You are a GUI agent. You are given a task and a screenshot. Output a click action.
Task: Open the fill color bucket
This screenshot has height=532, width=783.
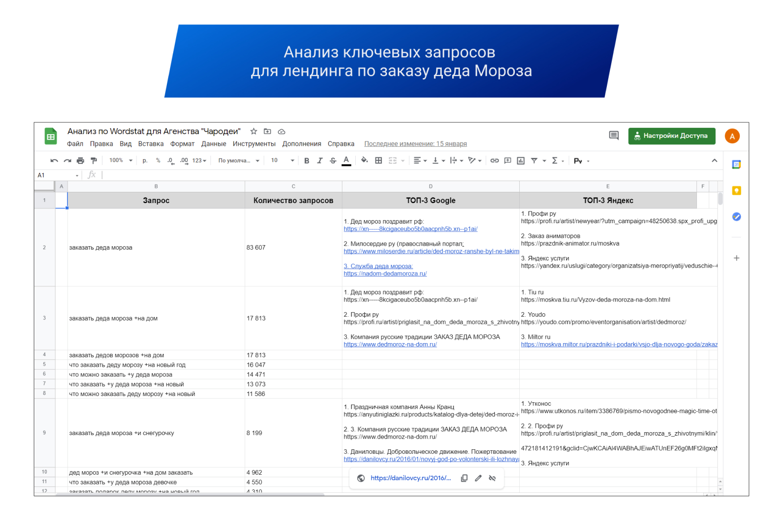point(365,160)
